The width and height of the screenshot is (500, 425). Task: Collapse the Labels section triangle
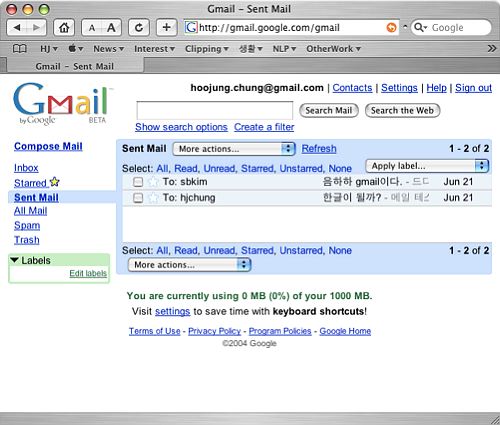click(14, 260)
